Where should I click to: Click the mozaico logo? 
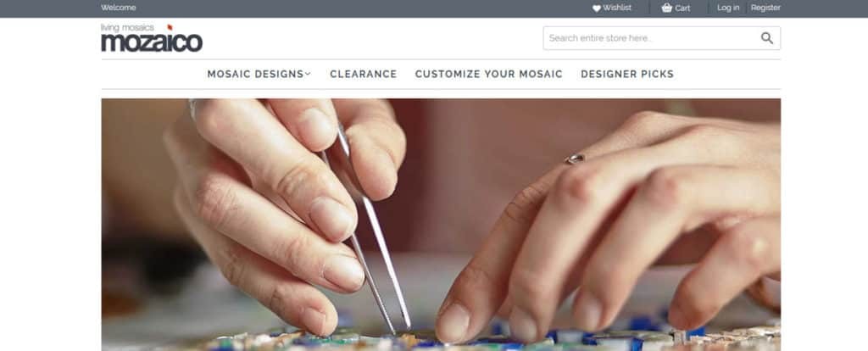pos(152,37)
